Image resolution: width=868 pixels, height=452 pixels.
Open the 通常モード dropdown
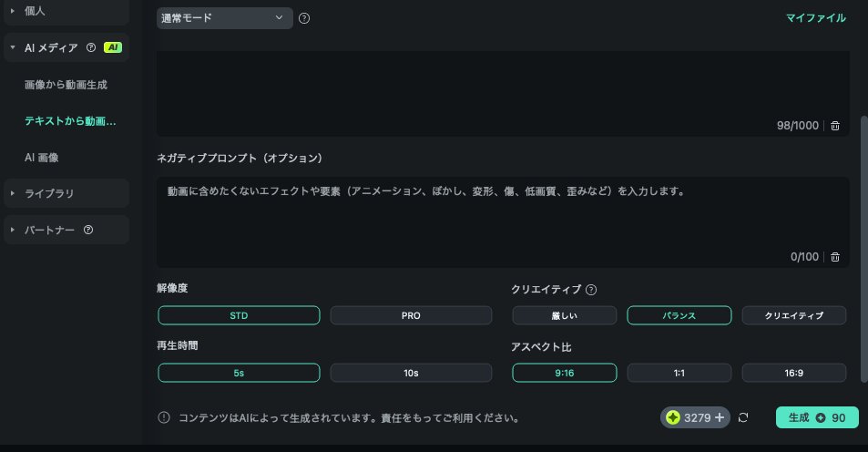click(x=224, y=18)
